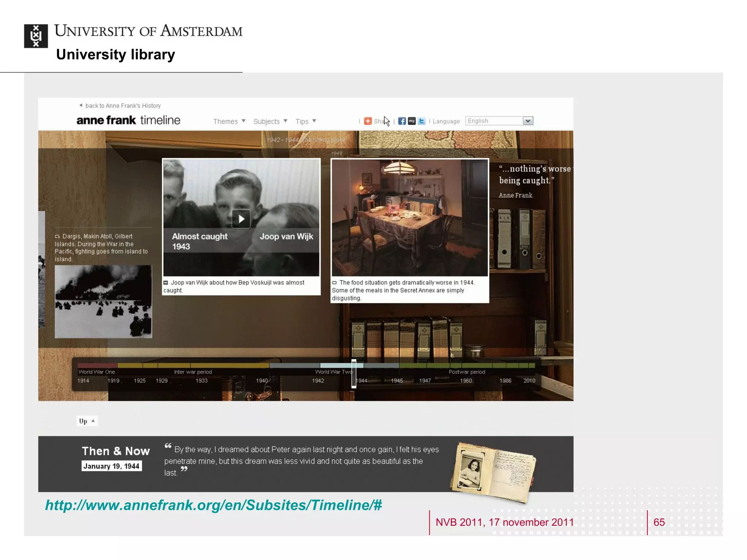
Task: Click the red Share plus icon
Action: 368,121
